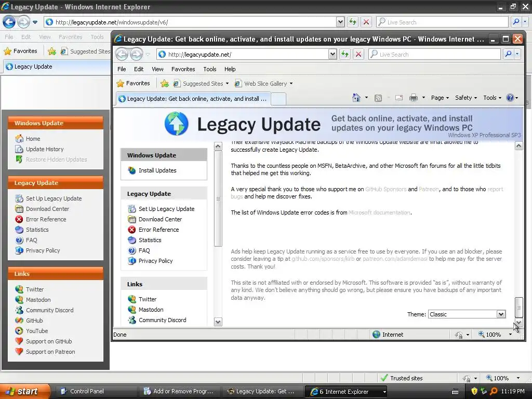Viewport: 532px width, 399px height.
Task: Open the FAQ link in the background window sidebar
Action: (32, 240)
